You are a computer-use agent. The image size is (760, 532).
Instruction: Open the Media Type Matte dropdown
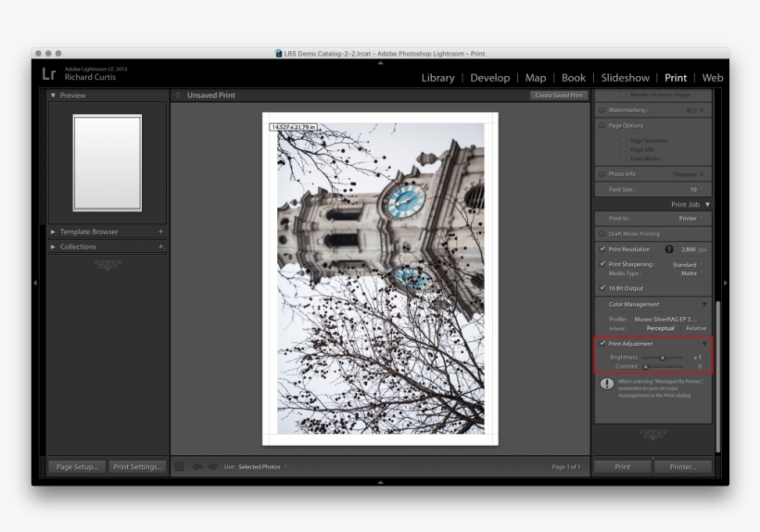[692, 273]
